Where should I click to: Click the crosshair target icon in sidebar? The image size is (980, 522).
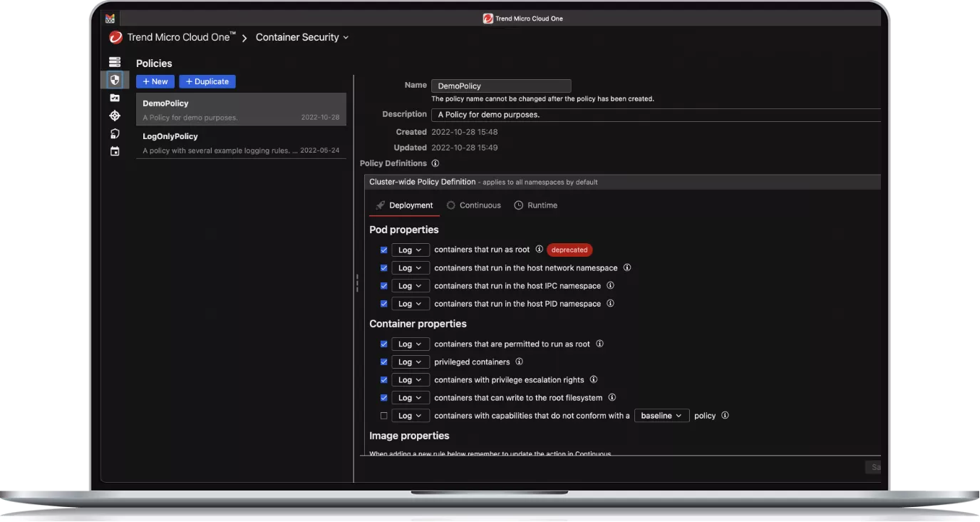tap(115, 116)
